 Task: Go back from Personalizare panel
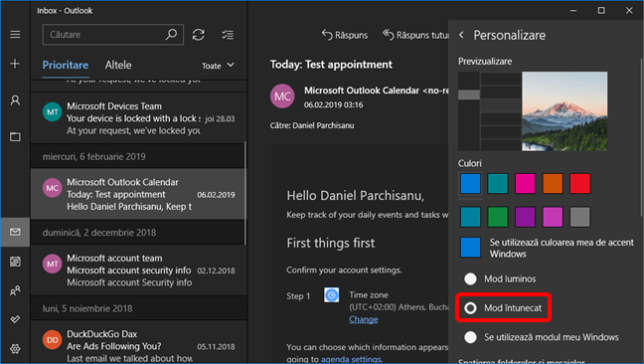point(462,35)
